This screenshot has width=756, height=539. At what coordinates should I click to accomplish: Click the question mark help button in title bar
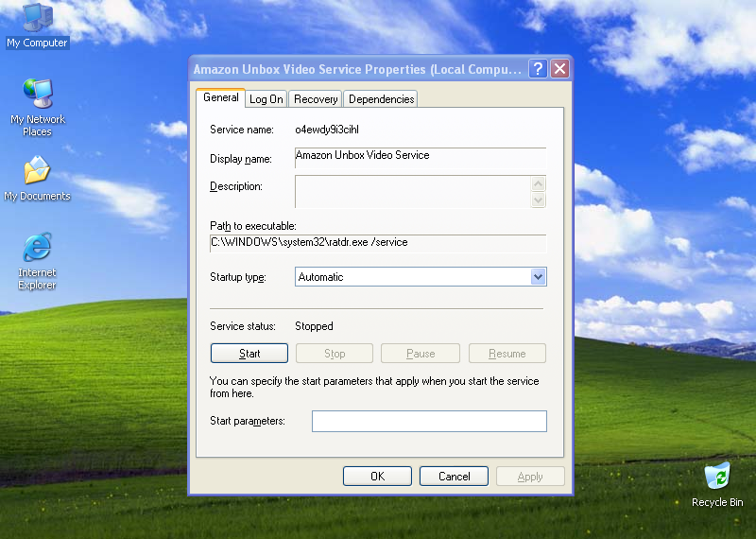pyautogui.click(x=537, y=69)
